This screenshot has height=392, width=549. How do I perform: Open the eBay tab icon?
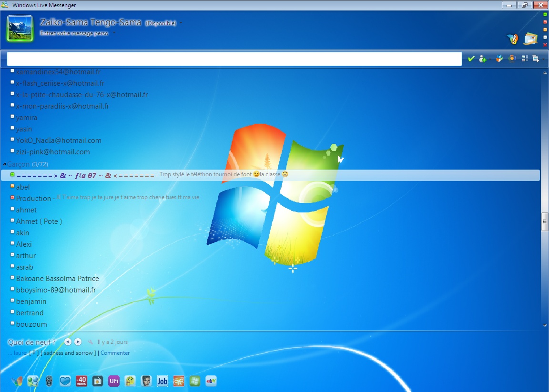[211, 381]
